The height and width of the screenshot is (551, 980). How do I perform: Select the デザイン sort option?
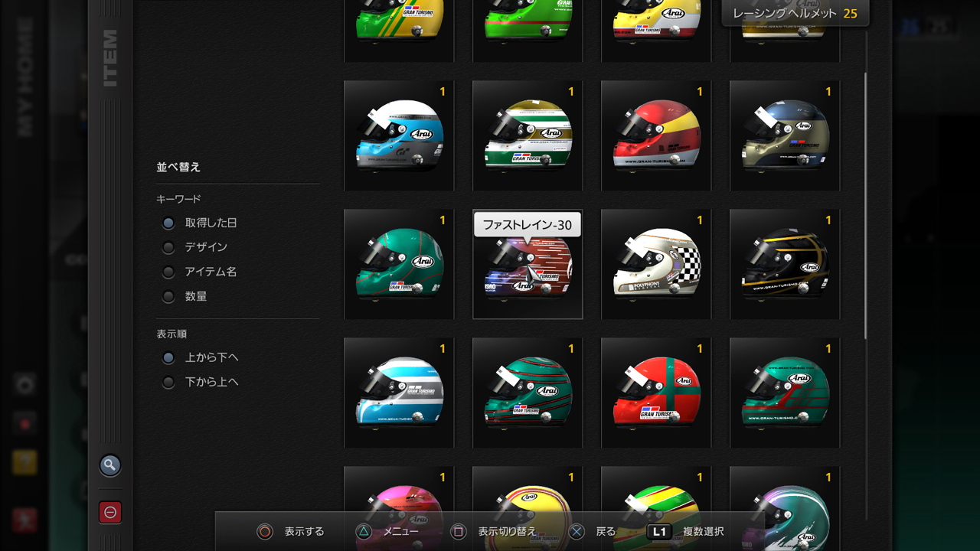(168, 248)
